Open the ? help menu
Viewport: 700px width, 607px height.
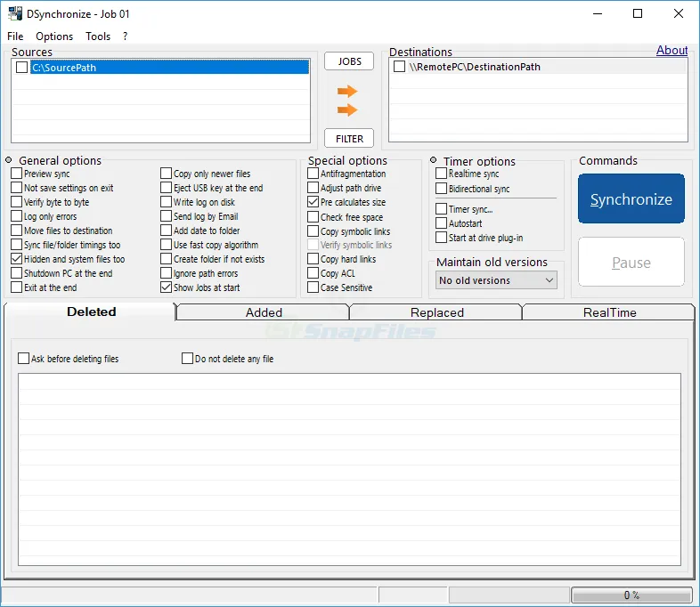125,36
